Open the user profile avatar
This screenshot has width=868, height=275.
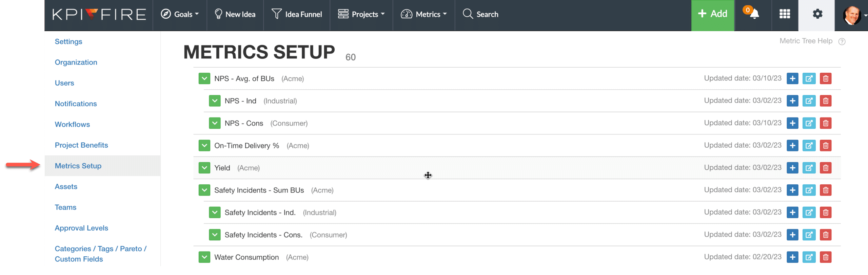[852, 15]
